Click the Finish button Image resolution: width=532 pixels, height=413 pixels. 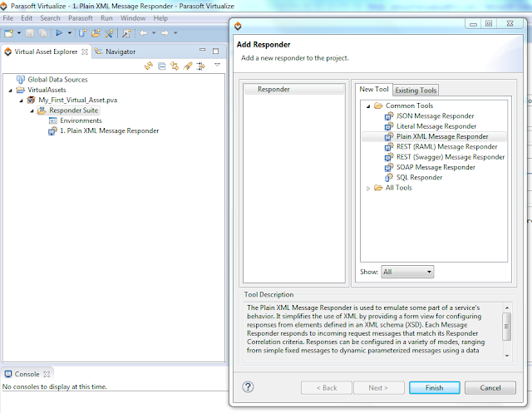[434, 387]
